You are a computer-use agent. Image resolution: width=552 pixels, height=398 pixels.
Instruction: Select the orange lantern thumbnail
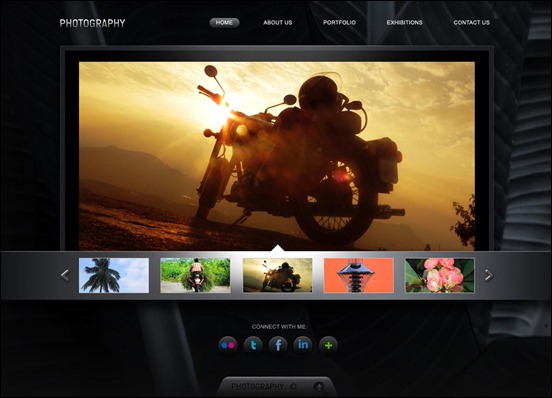(x=358, y=276)
